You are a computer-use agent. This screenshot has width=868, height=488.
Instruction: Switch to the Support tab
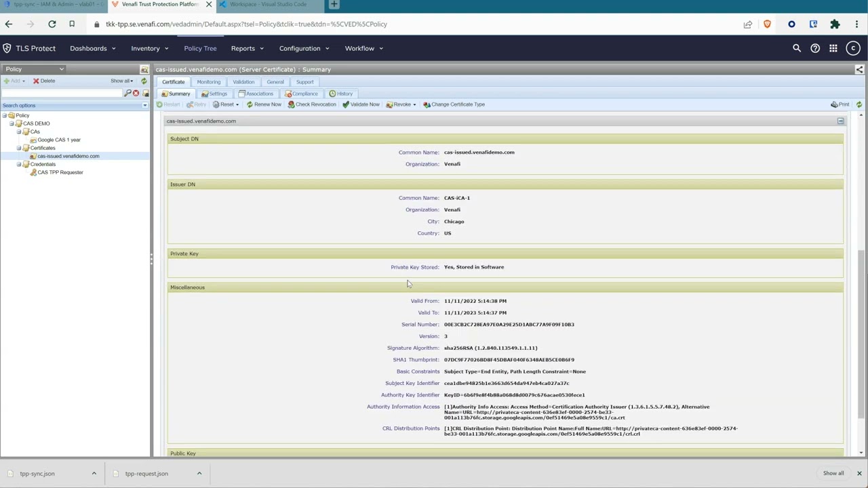tap(304, 82)
